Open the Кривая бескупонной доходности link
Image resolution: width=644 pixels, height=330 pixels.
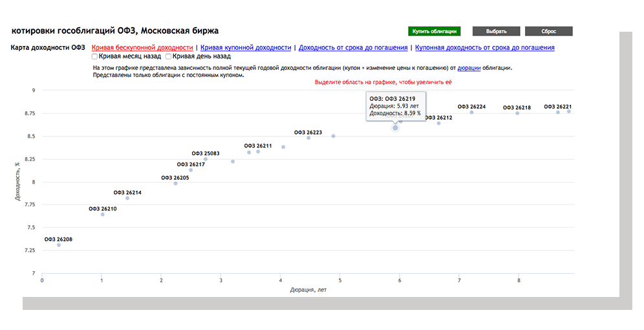pyautogui.click(x=142, y=48)
